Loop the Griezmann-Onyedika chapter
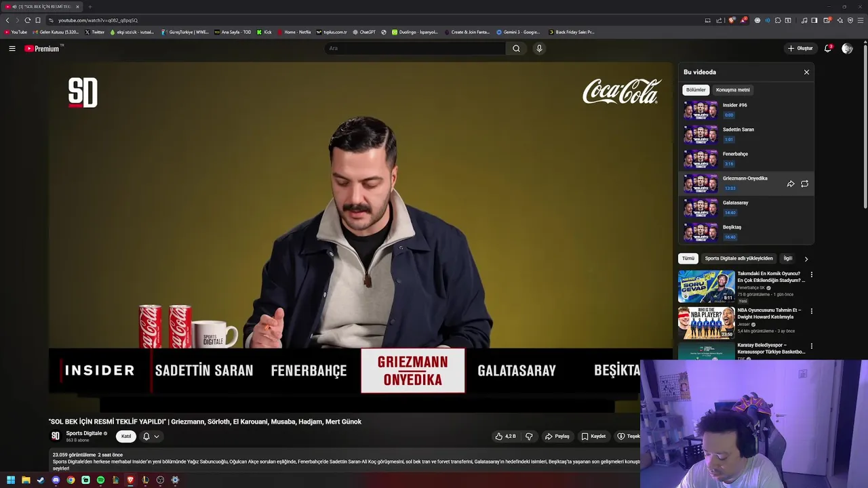This screenshot has height=488, width=868. tap(804, 184)
